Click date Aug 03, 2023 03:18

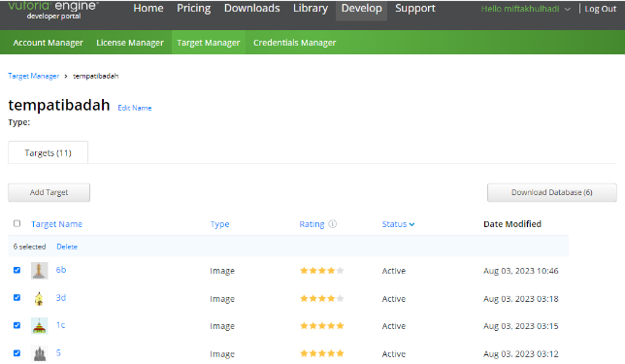point(521,299)
